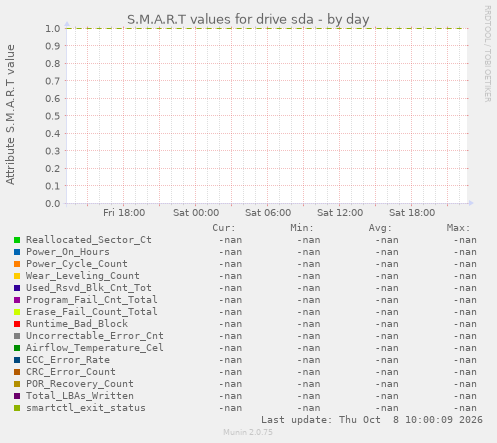
Task: Select the CRC_Error_Count legend label
Action: [x=71, y=372]
